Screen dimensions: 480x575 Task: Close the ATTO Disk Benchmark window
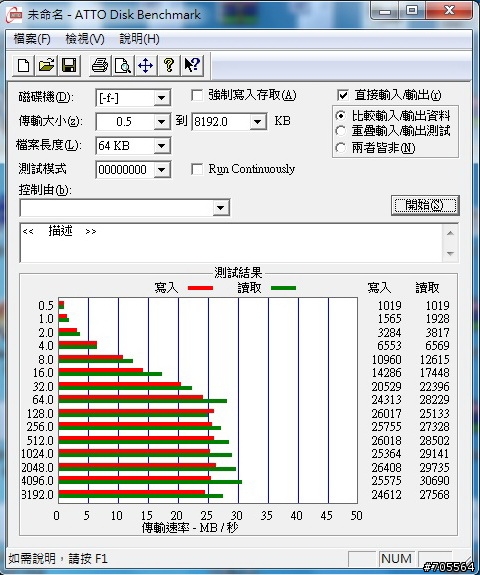click(450, 11)
